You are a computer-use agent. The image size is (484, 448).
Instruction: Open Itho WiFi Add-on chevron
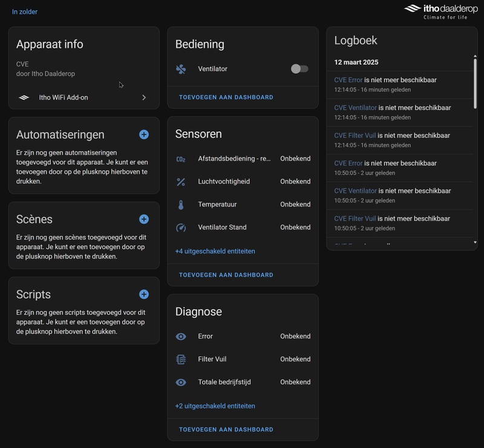tap(144, 97)
